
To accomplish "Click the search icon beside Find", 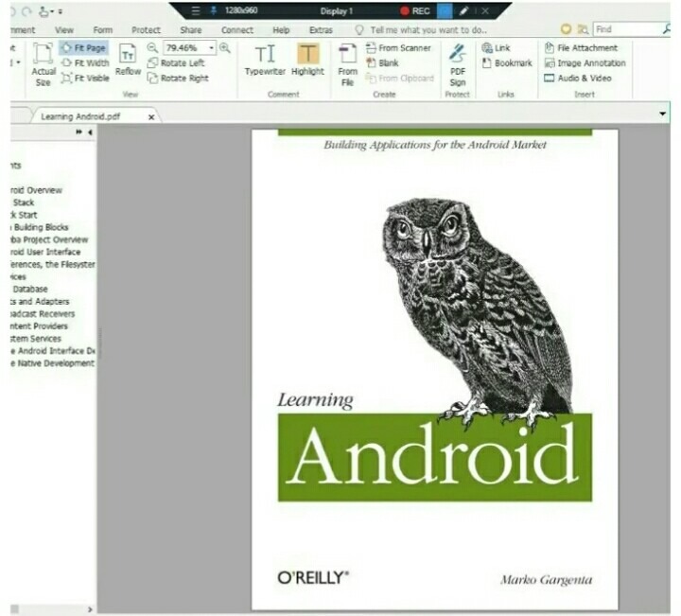I will [x=667, y=29].
